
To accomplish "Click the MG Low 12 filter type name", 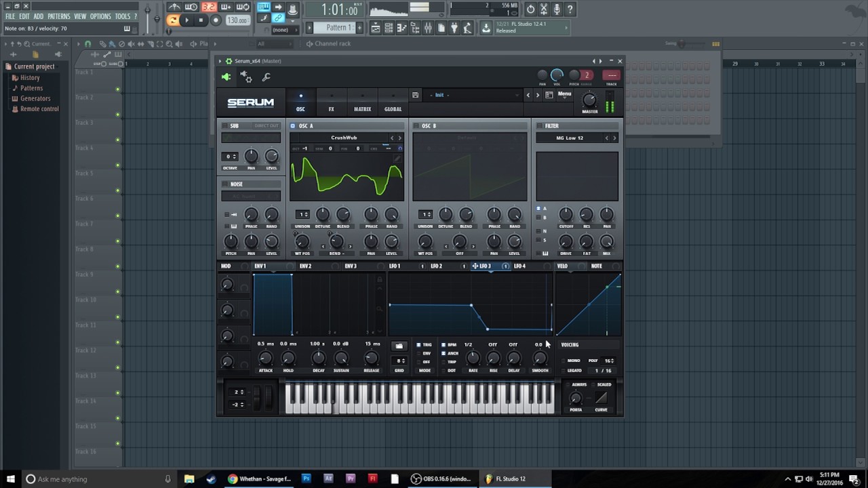I will click(x=570, y=138).
